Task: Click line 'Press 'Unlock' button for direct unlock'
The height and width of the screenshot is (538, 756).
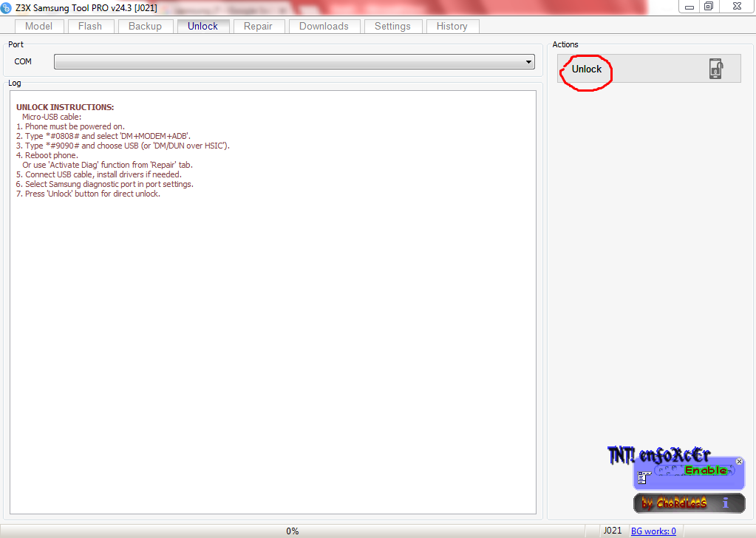Action: pyautogui.click(x=88, y=194)
